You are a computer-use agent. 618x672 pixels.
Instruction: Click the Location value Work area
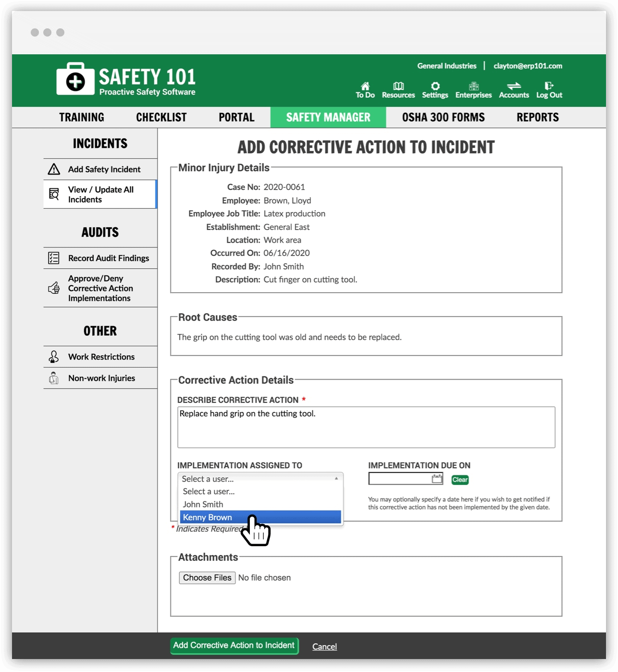283,240
